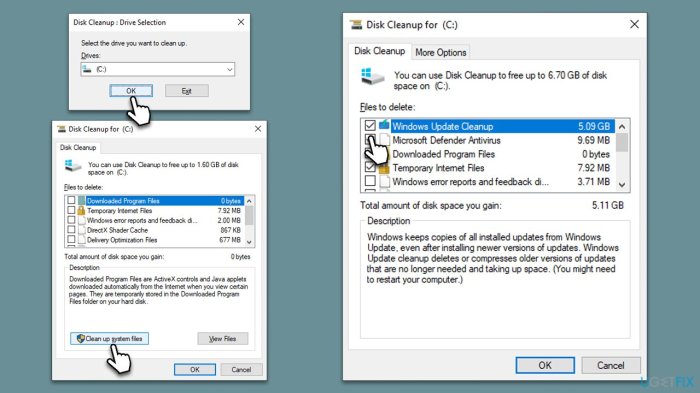Click the drive icon in small Disk Cleanup window
700x393 pixels.
tap(73, 166)
